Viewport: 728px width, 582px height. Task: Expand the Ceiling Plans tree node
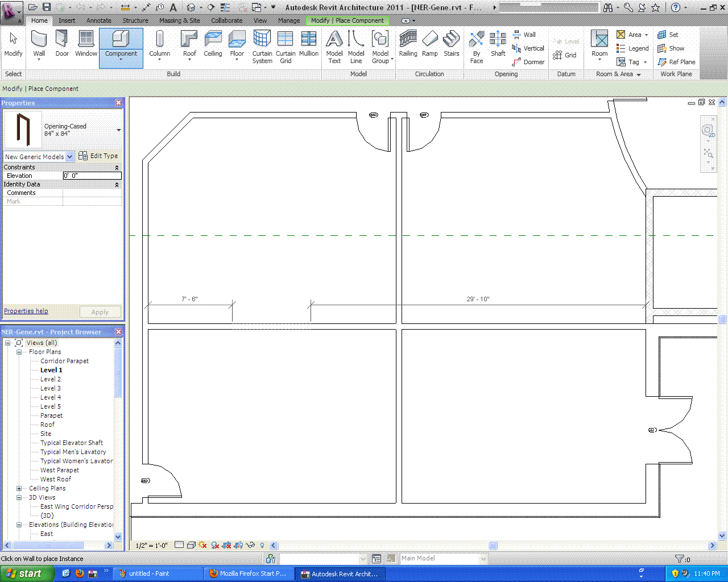[x=19, y=488]
